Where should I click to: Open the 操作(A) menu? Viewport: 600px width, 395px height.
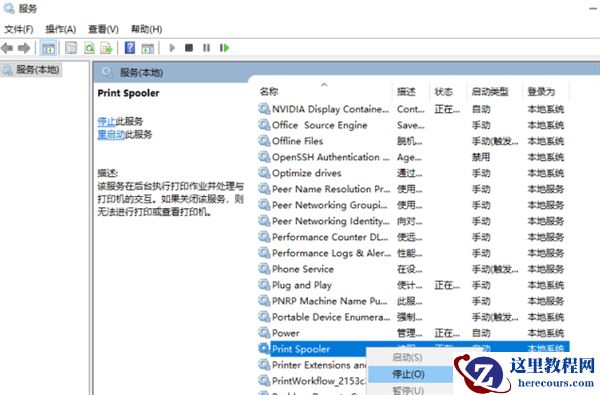(60, 29)
